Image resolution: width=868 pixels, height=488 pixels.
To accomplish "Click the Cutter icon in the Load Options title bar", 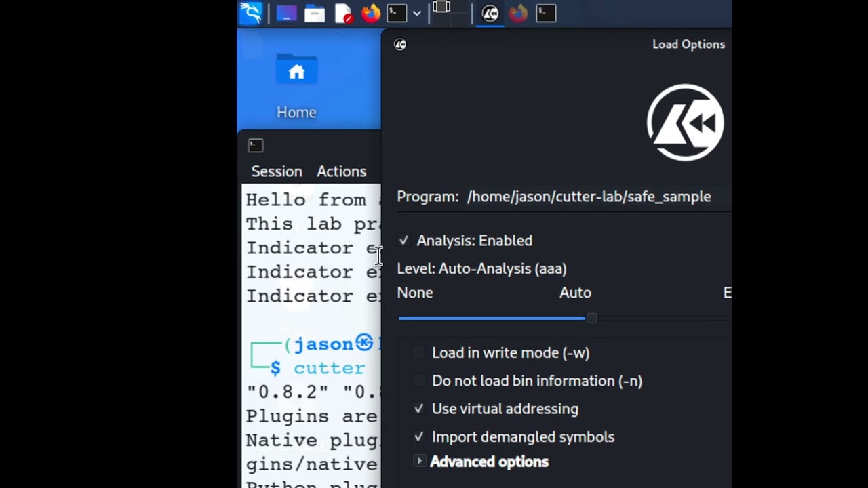I will coord(400,44).
